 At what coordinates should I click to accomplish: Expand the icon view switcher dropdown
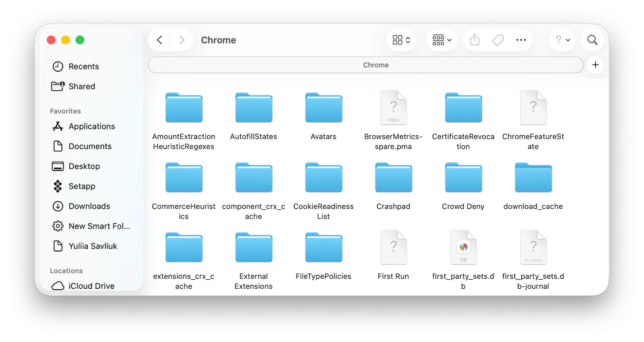(401, 40)
